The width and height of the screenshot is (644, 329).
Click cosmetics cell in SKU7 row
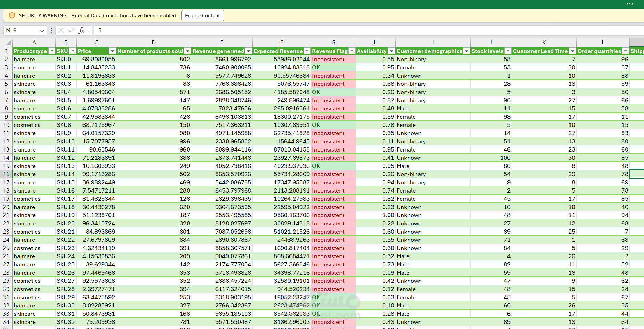(x=34, y=117)
